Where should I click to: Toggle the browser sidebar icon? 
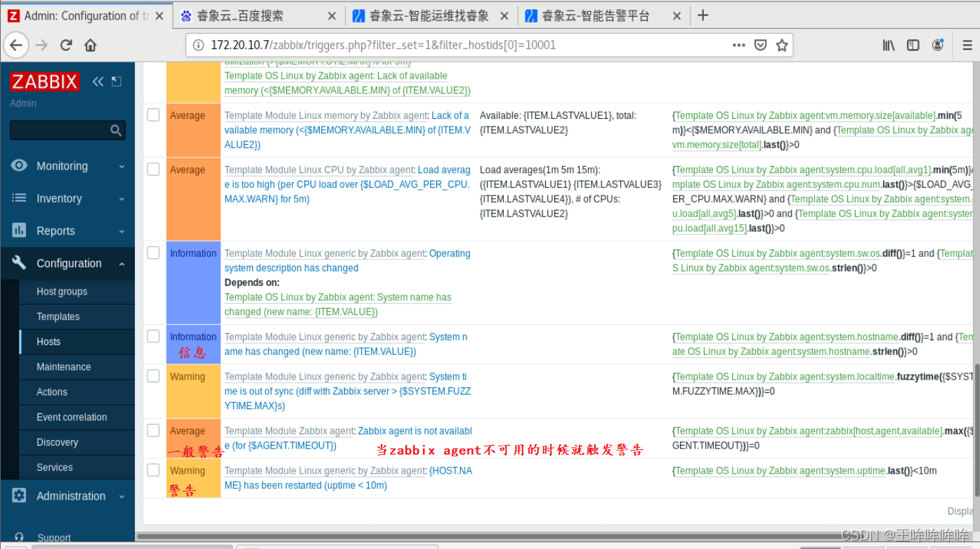tap(913, 45)
